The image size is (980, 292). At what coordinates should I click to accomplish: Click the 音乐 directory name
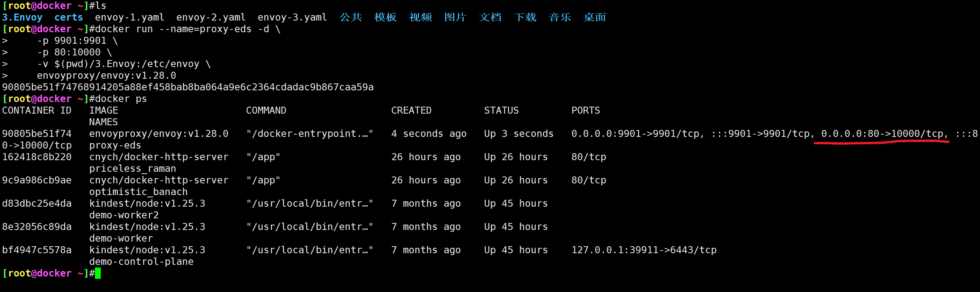(x=560, y=17)
